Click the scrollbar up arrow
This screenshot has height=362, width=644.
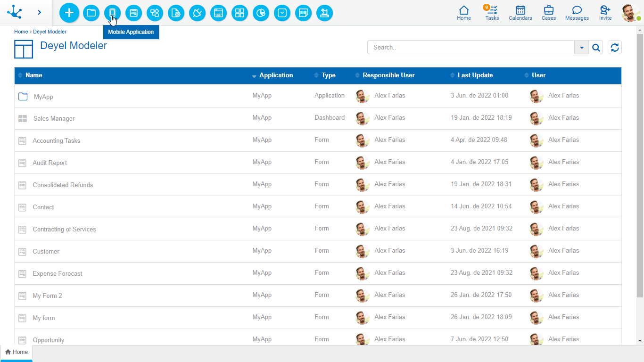[x=640, y=30]
